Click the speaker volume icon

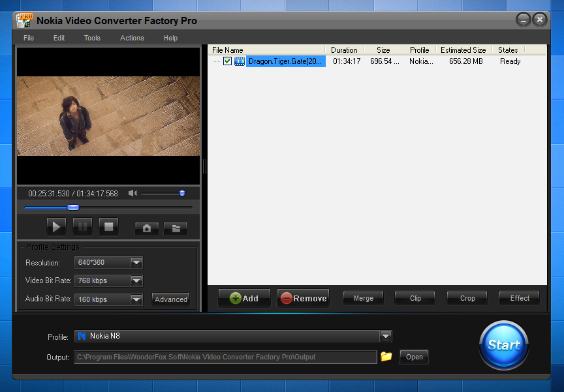(x=133, y=193)
